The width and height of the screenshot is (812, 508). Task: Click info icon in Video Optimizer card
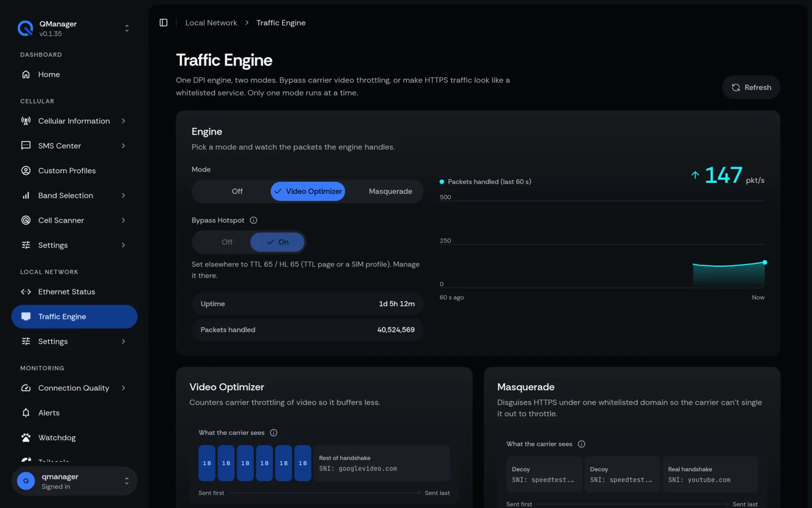pyautogui.click(x=274, y=433)
